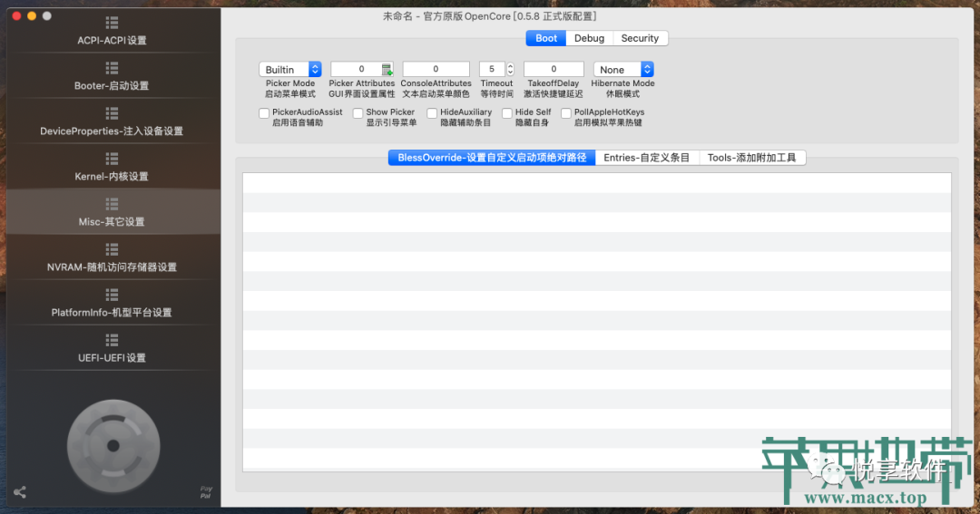This screenshot has width=980, height=514.
Task: Minimize the window with yellow button
Action: point(32,15)
